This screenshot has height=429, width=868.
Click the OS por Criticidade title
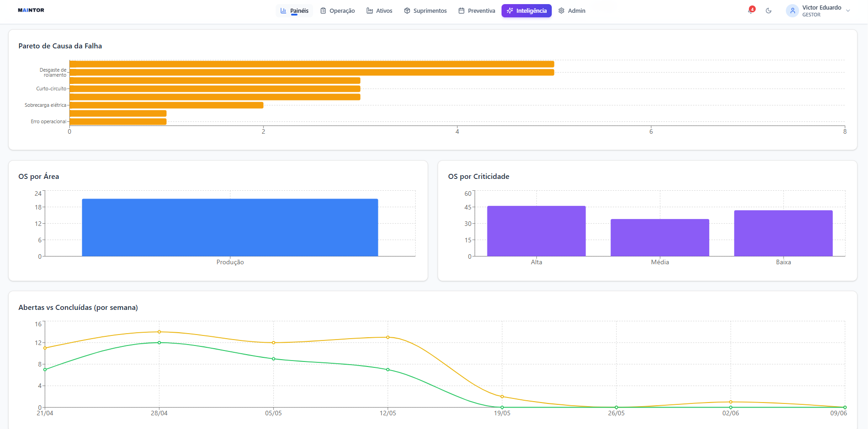coord(479,176)
